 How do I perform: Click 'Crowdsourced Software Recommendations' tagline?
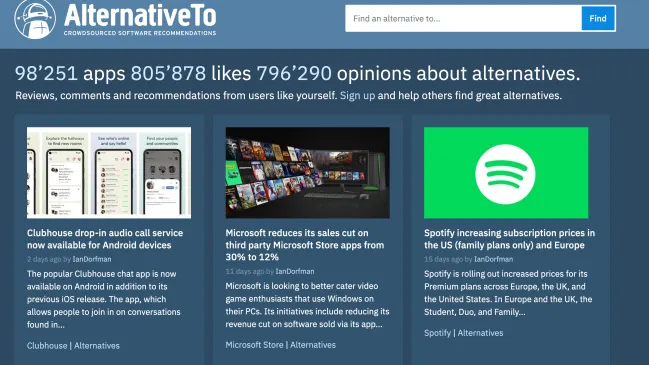pos(140,33)
